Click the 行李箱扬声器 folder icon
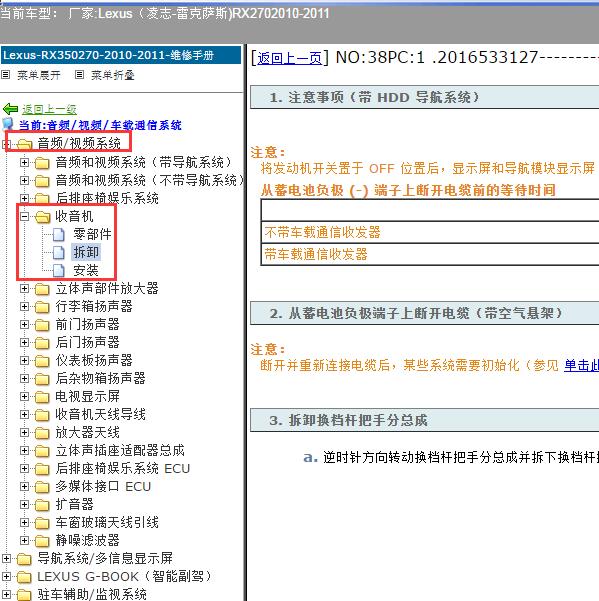The width and height of the screenshot is (599, 601). click(42, 307)
